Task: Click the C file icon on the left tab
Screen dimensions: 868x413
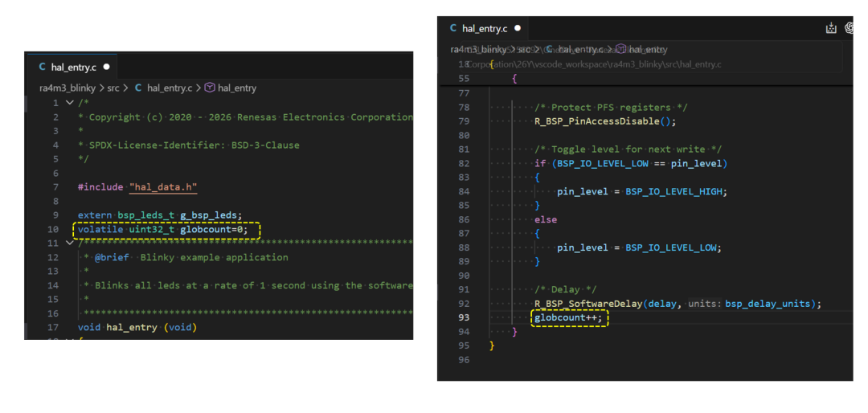Action: coord(42,67)
